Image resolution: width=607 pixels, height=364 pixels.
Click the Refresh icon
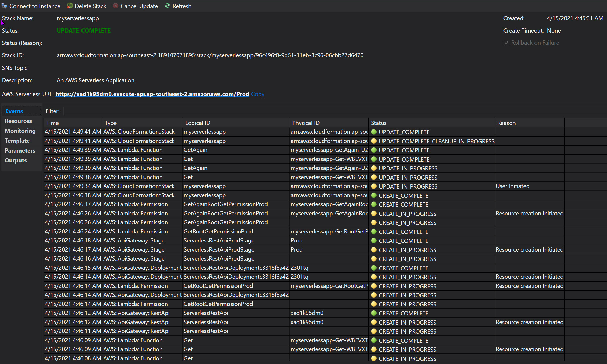pos(167,6)
